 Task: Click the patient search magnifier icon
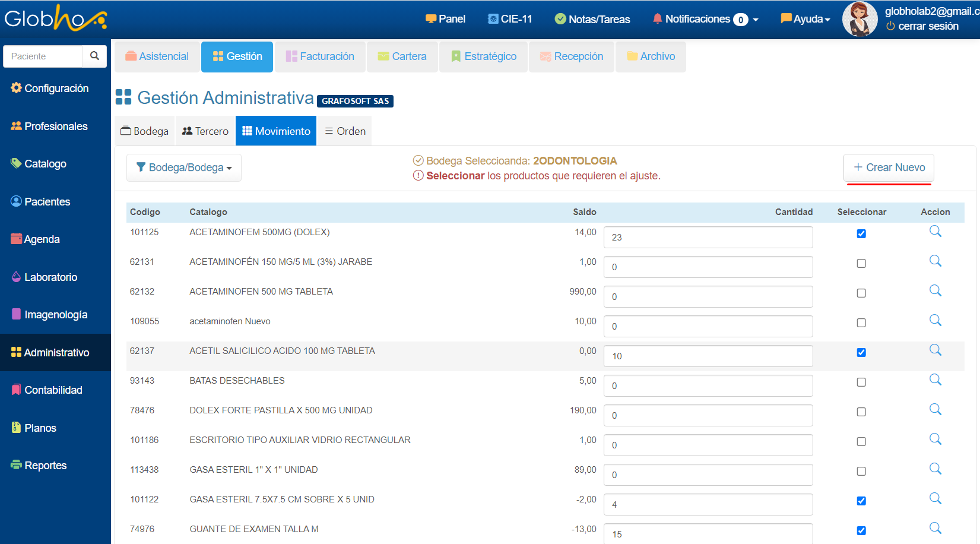94,56
